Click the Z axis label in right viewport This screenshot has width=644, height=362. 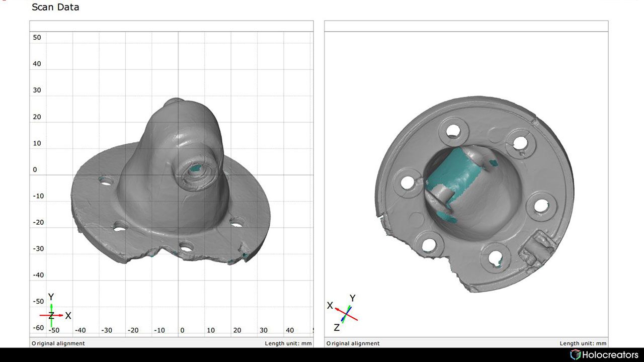pyautogui.click(x=338, y=327)
